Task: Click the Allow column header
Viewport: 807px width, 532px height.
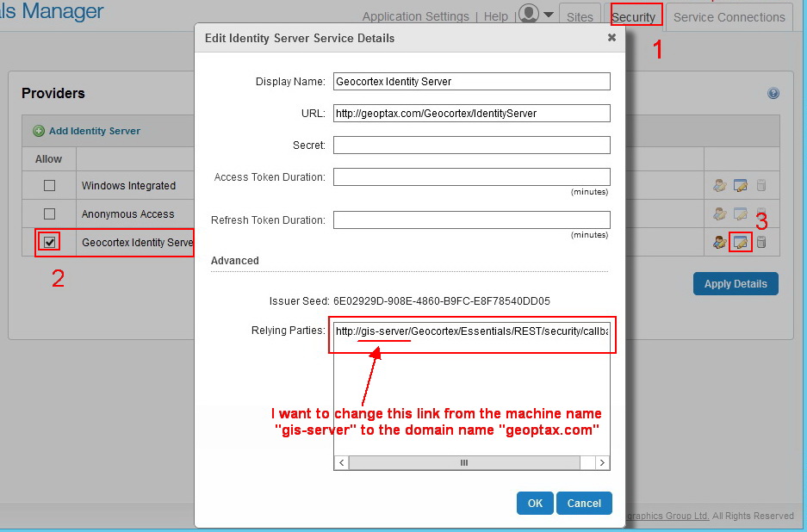Action: [x=48, y=159]
